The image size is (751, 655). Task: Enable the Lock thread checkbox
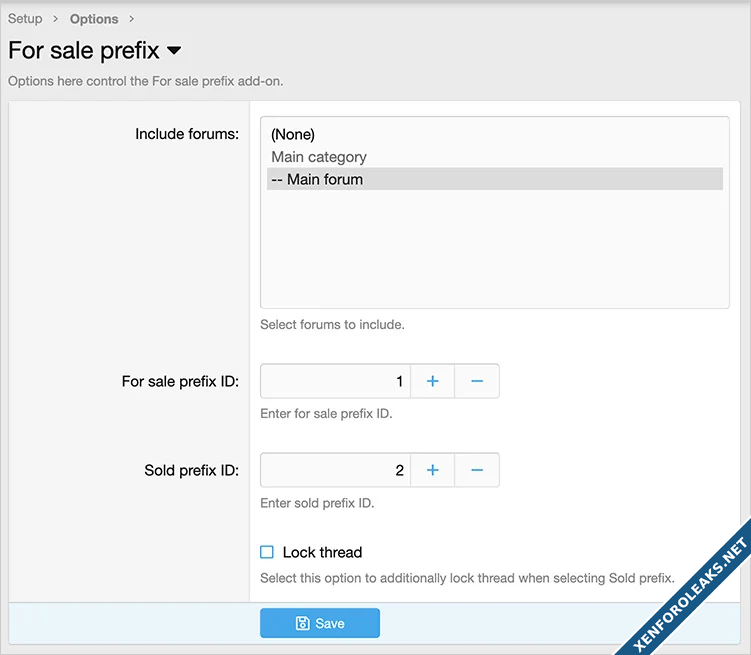267,552
